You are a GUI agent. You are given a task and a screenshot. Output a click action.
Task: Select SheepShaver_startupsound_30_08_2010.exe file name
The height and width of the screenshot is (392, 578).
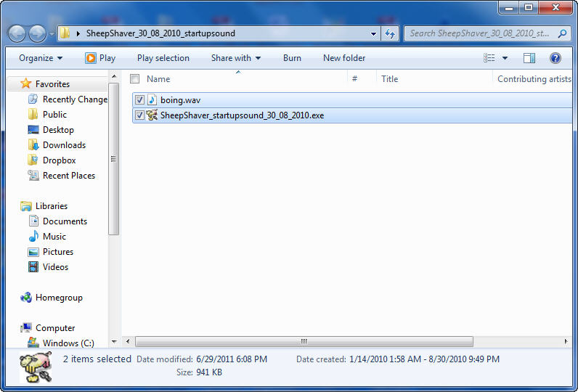click(x=243, y=115)
